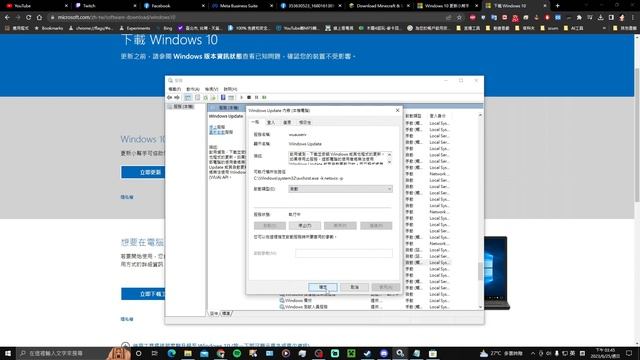
Task: Open the browser extensions puzzle icon
Action: pos(579,18)
